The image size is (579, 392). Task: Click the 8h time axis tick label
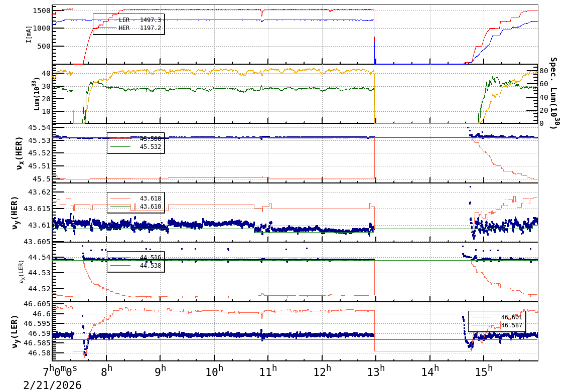pyautogui.click(x=106, y=372)
